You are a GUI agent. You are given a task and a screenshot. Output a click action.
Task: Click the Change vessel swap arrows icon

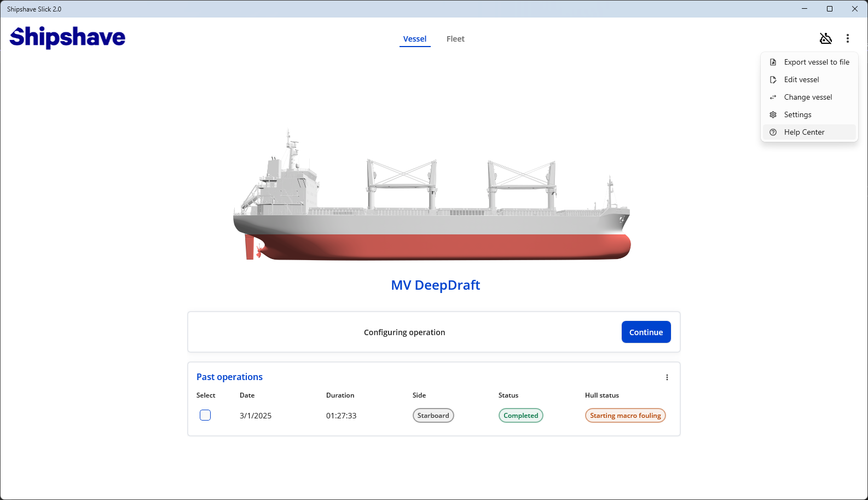coord(773,97)
